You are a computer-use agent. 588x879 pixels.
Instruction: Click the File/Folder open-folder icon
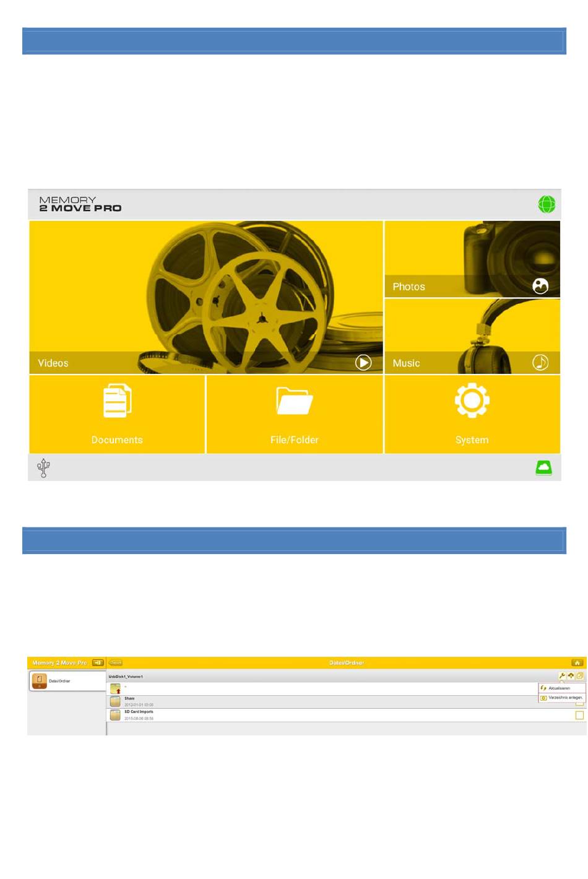tap(294, 401)
